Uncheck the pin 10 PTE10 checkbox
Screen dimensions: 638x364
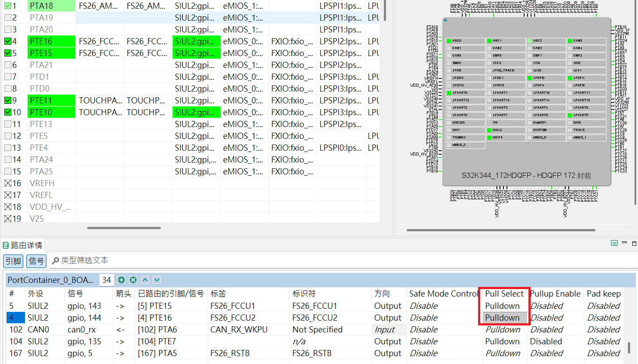coord(7,113)
